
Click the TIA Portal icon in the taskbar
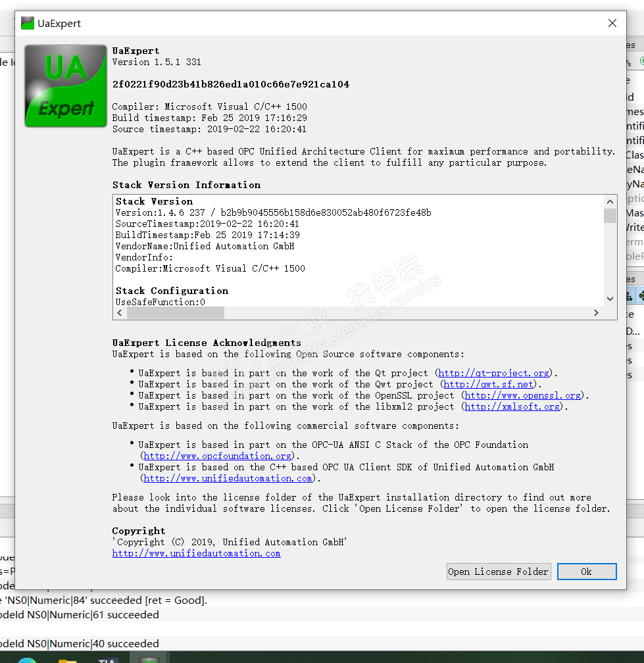tap(107, 660)
